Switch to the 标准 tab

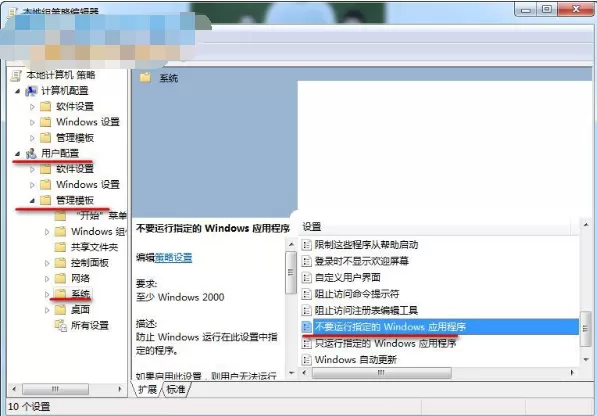pyautogui.click(x=176, y=389)
